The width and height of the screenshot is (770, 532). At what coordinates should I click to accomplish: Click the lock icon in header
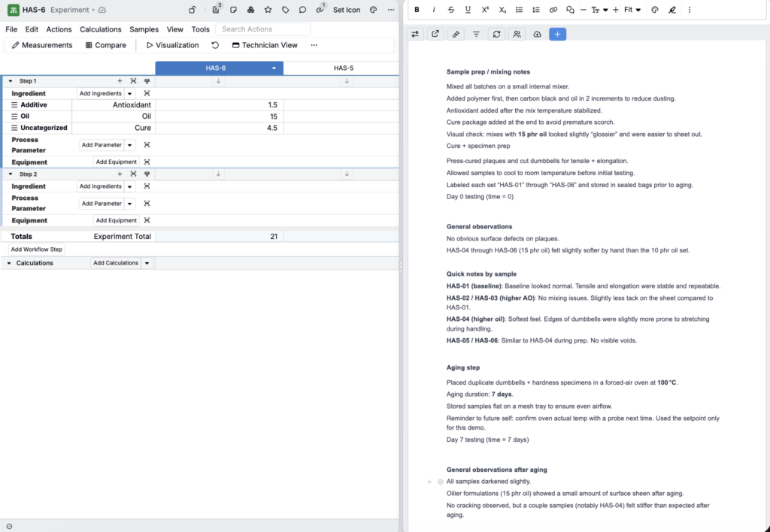tap(192, 10)
